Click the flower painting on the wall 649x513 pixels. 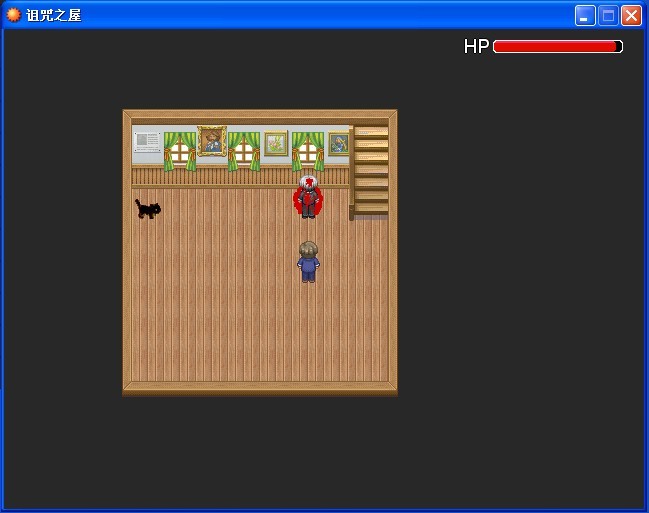point(276,143)
